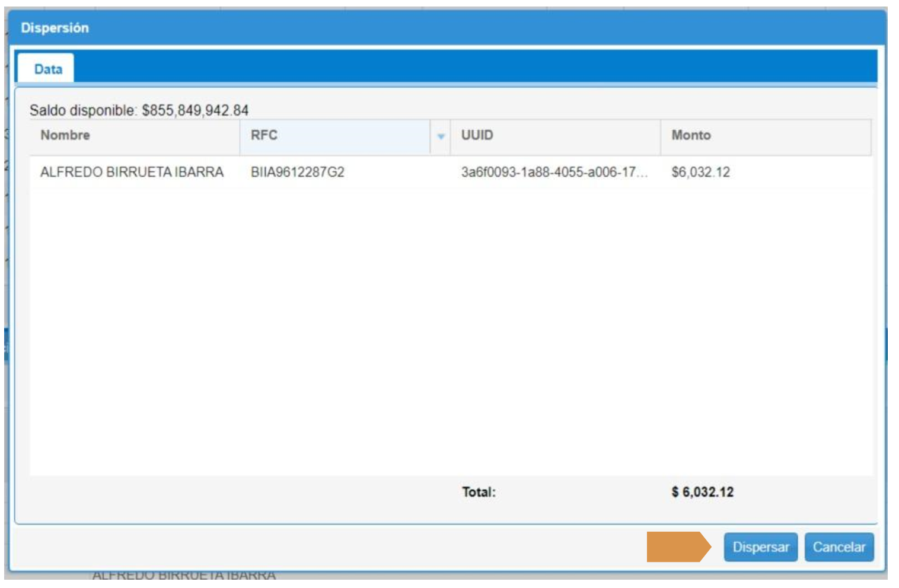Click the RFC column header
The width and height of the screenshot is (899, 588).
click(x=264, y=135)
